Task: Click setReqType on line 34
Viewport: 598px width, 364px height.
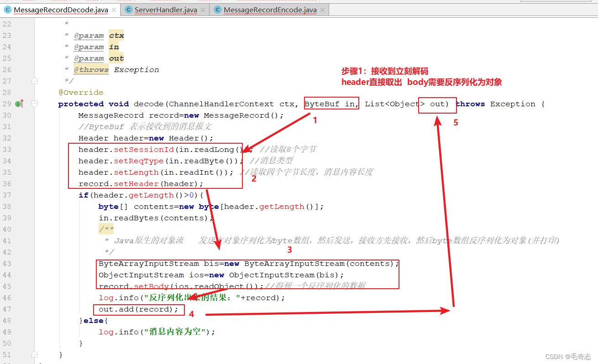Action: tap(139, 161)
